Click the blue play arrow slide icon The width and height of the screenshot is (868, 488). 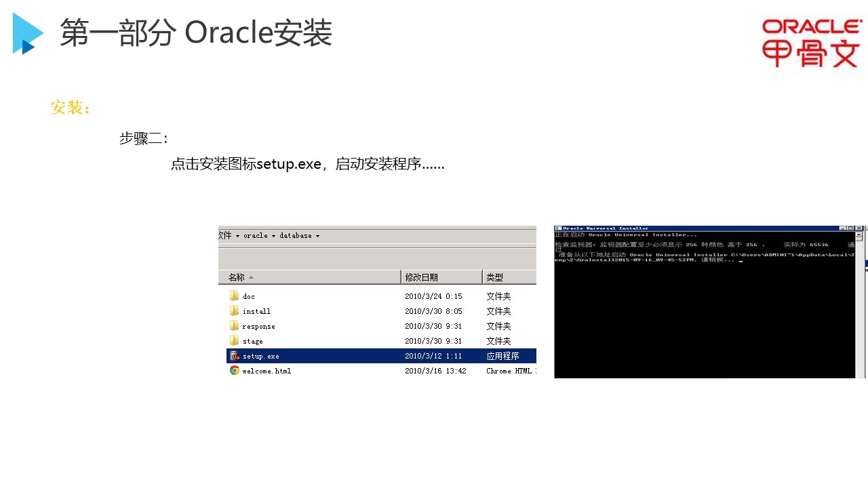click(x=28, y=33)
